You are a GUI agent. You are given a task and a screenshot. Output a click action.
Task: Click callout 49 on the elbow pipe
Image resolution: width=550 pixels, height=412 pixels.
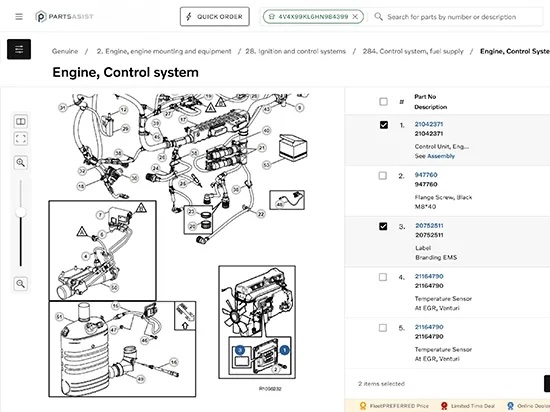coord(141,379)
